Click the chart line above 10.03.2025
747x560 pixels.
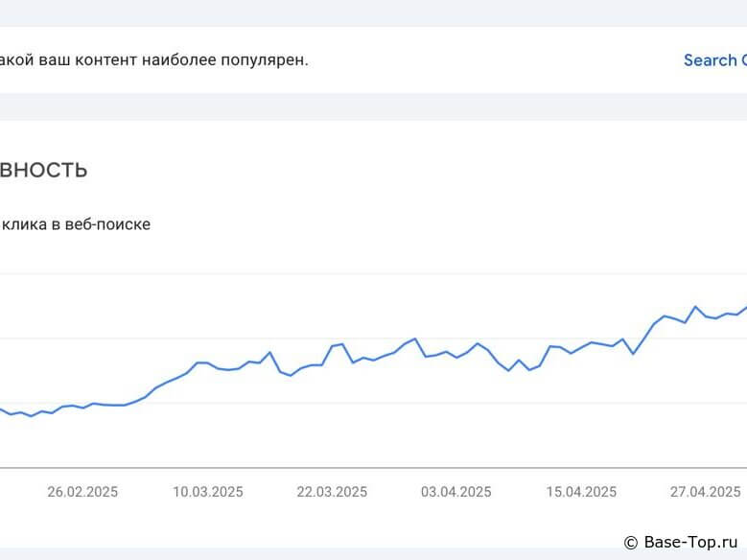208,362
